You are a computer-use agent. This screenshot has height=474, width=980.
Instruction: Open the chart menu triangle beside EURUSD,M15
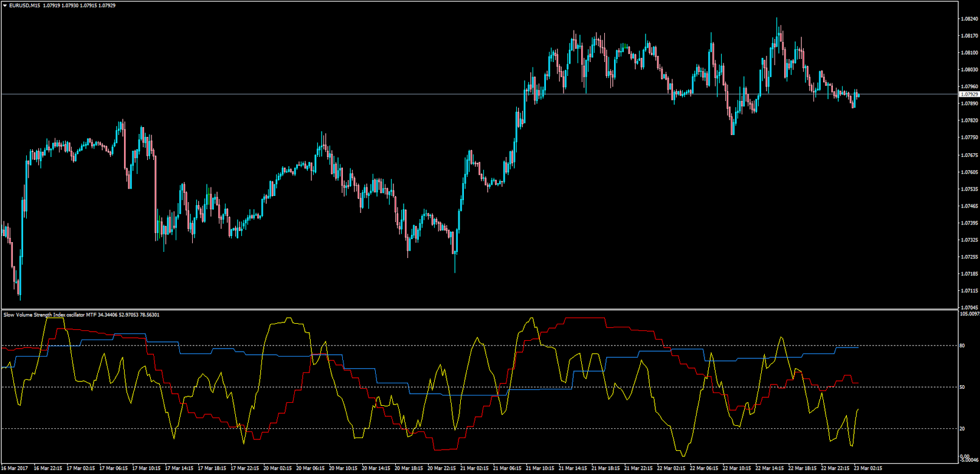pos(5,5)
